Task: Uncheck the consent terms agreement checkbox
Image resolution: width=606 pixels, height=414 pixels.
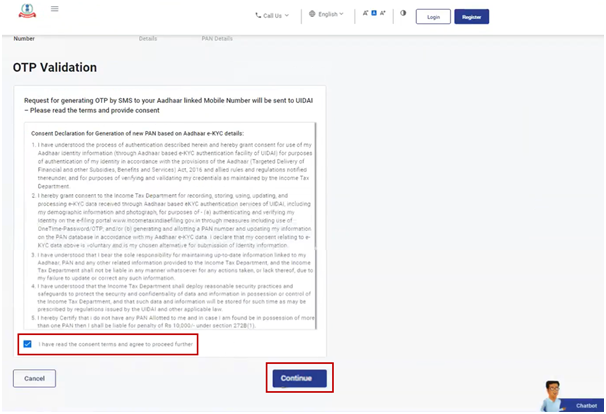Action: pos(28,344)
